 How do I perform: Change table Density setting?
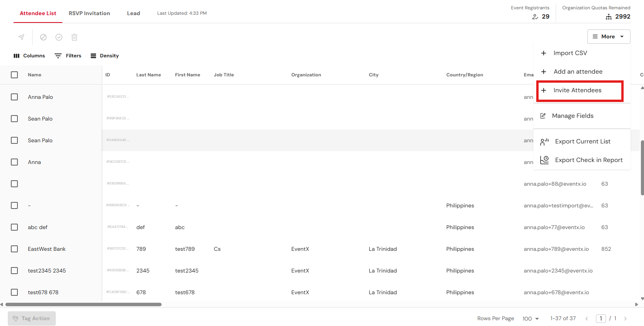pos(105,56)
